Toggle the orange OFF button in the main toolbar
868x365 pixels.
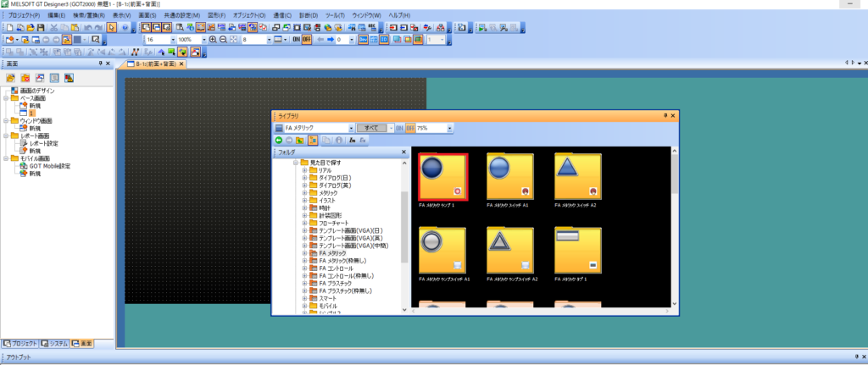coord(306,40)
